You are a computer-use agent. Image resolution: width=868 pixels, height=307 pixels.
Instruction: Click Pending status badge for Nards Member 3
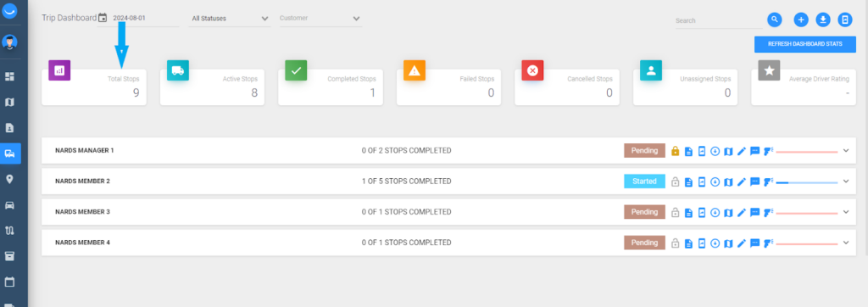[644, 212]
